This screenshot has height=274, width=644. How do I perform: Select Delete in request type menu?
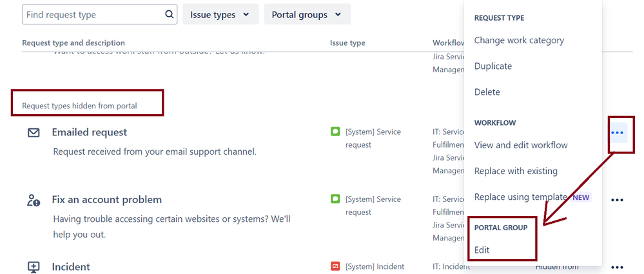(x=487, y=92)
